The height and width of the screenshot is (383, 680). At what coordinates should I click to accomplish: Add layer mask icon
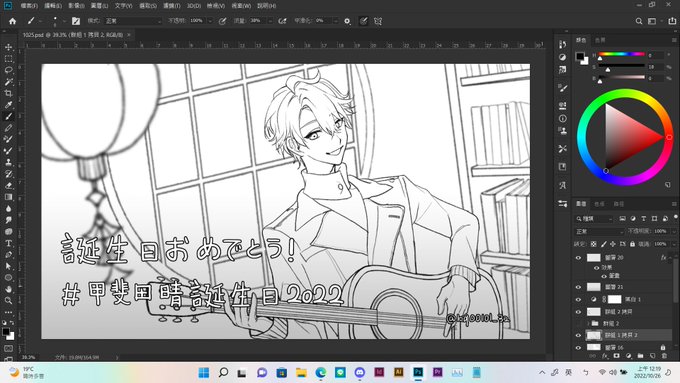[x=616, y=356]
